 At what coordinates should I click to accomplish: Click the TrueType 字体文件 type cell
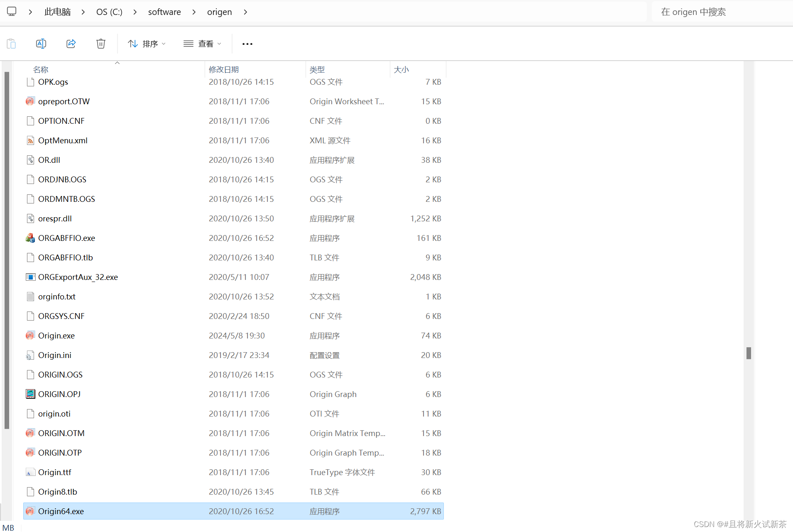tap(342, 472)
